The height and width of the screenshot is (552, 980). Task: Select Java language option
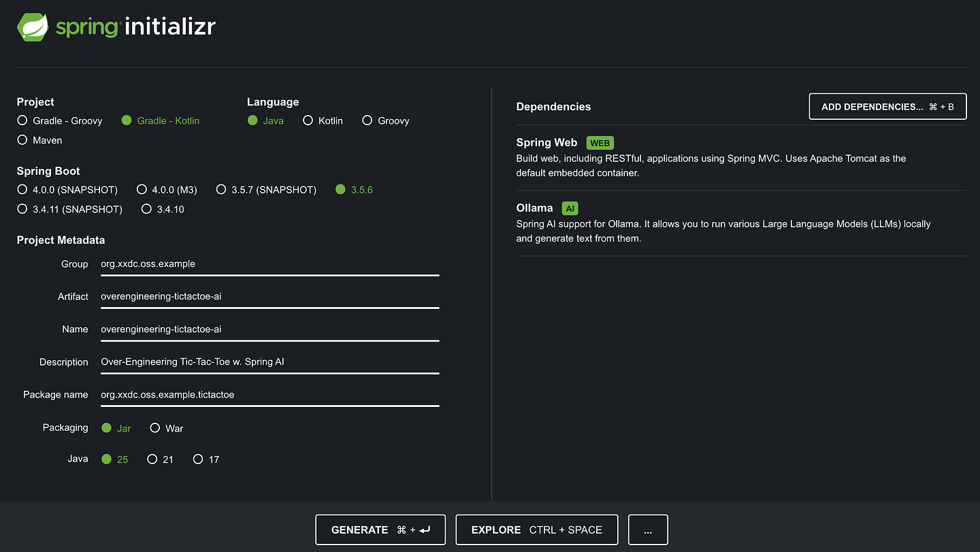coord(265,120)
